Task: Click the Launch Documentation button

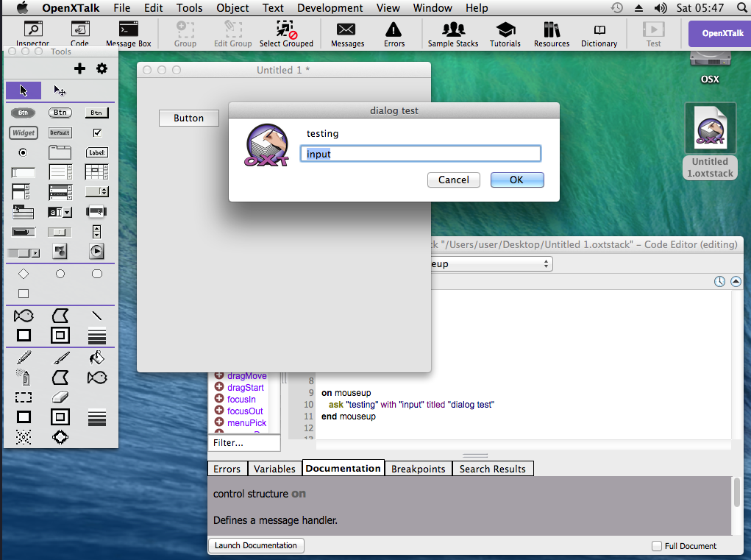Action: coord(256,545)
